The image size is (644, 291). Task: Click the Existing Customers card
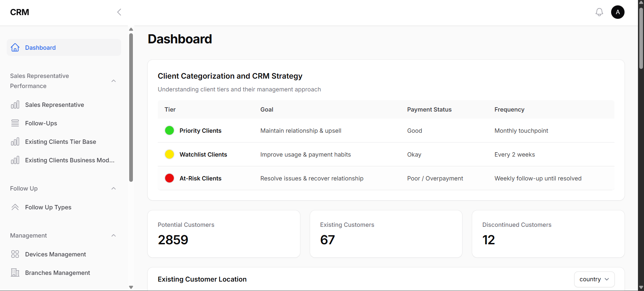[386, 234]
